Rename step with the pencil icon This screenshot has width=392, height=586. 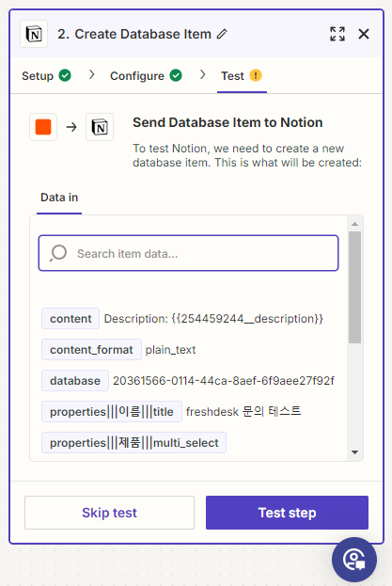222,34
